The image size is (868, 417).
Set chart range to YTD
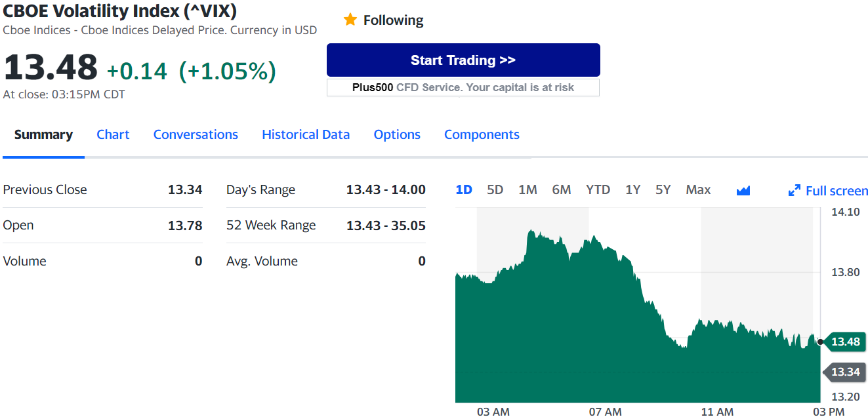coord(598,189)
